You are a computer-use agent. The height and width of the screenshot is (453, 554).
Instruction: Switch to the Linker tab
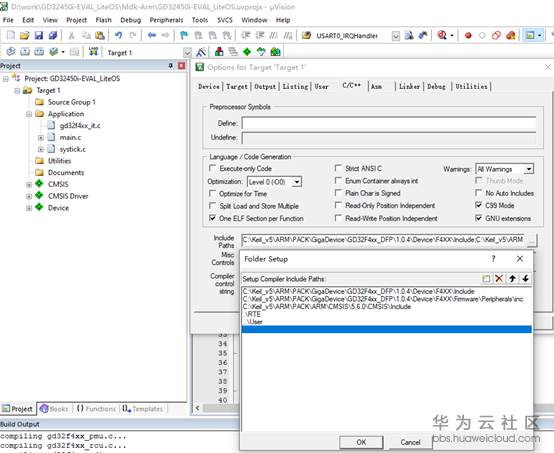409,87
